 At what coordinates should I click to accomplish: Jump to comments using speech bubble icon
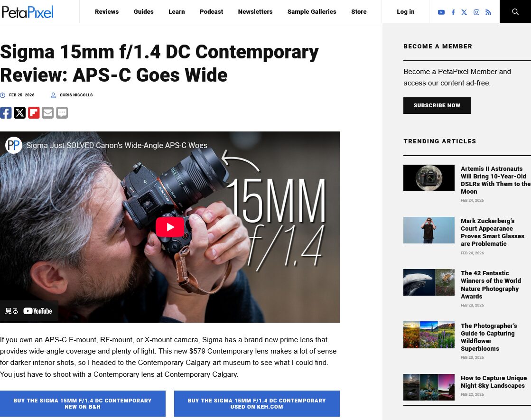[x=62, y=112]
